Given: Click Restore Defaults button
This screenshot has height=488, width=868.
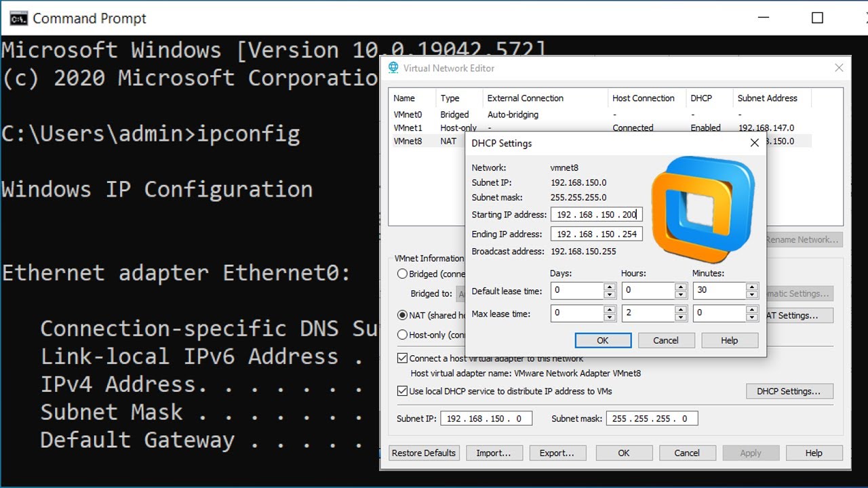Looking at the screenshot, I should 425,453.
